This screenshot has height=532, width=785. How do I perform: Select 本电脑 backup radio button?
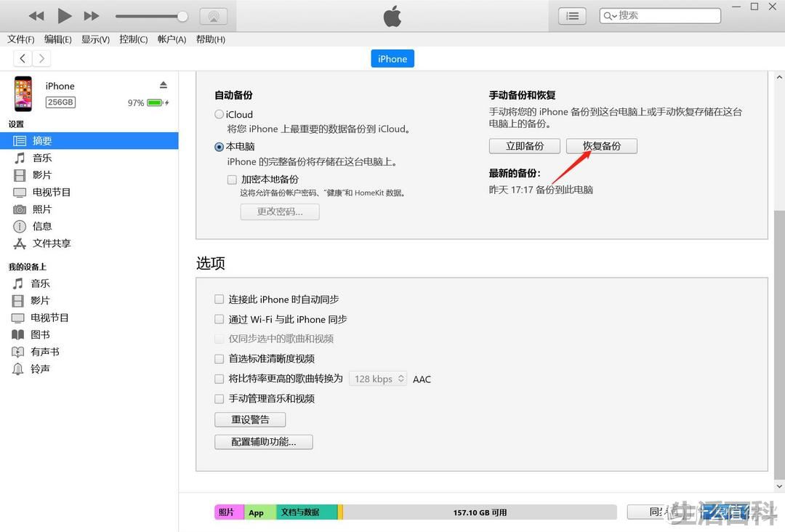click(219, 147)
